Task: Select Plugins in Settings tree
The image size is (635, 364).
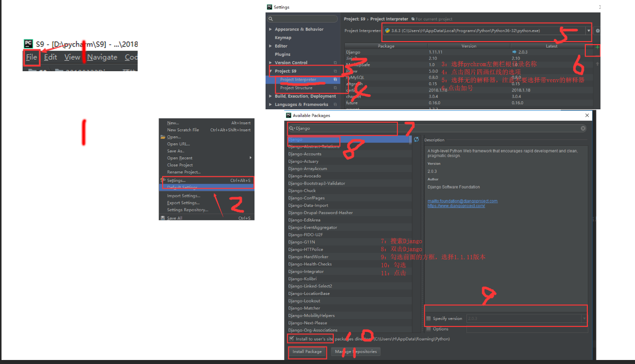Action: click(282, 54)
